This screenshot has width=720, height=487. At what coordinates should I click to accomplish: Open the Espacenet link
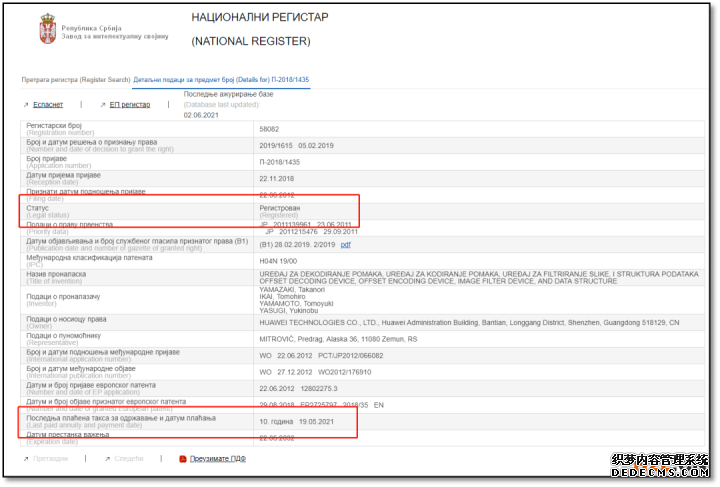tap(48, 104)
